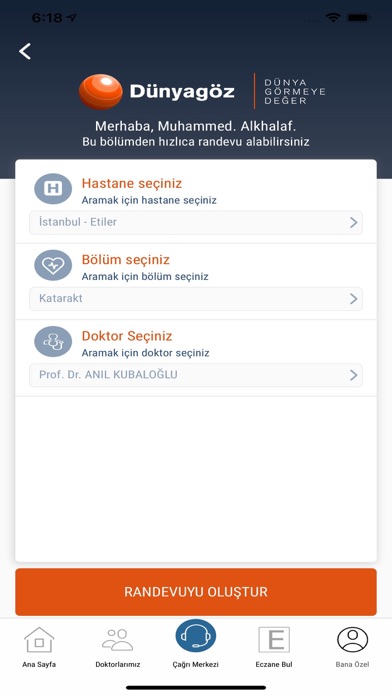
Task: Tap the Doktor Seçiniz heading
Action: click(127, 336)
